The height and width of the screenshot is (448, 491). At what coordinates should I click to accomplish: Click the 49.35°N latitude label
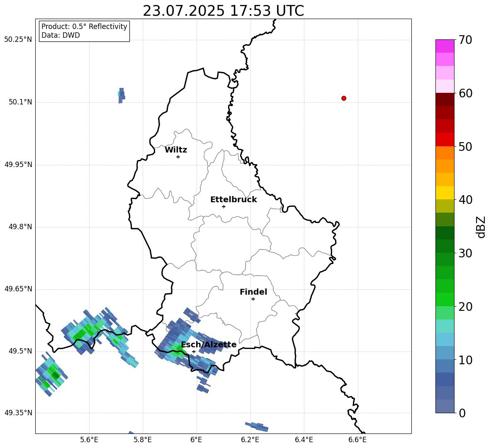tap(18, 413)
